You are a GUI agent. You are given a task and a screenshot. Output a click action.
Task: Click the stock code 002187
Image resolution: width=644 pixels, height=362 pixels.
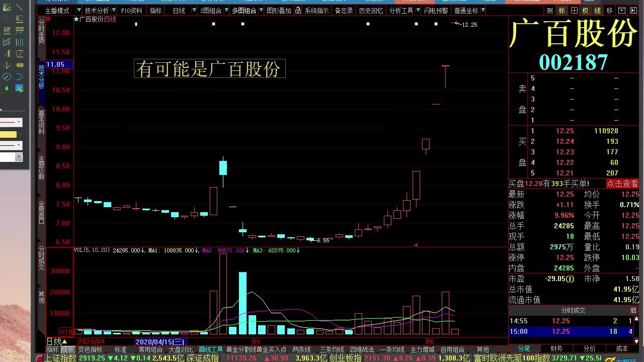tap(574, 62)
